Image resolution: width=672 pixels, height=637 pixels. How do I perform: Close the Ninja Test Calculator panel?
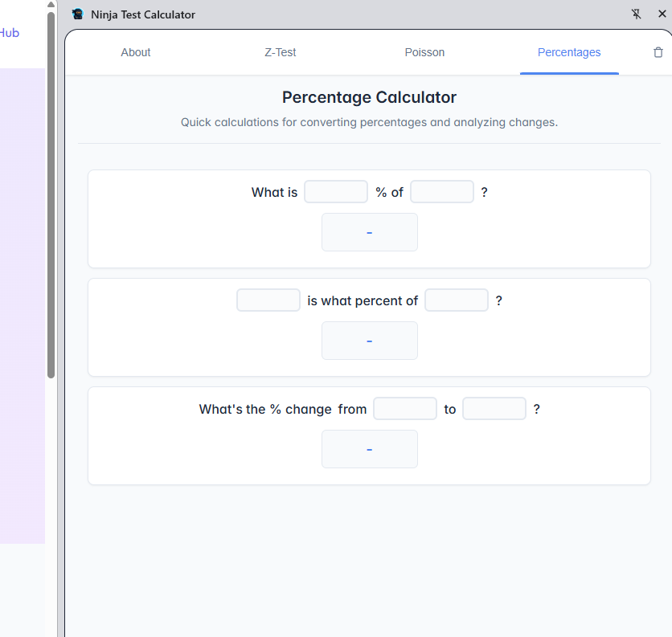(x=662, y=14)
